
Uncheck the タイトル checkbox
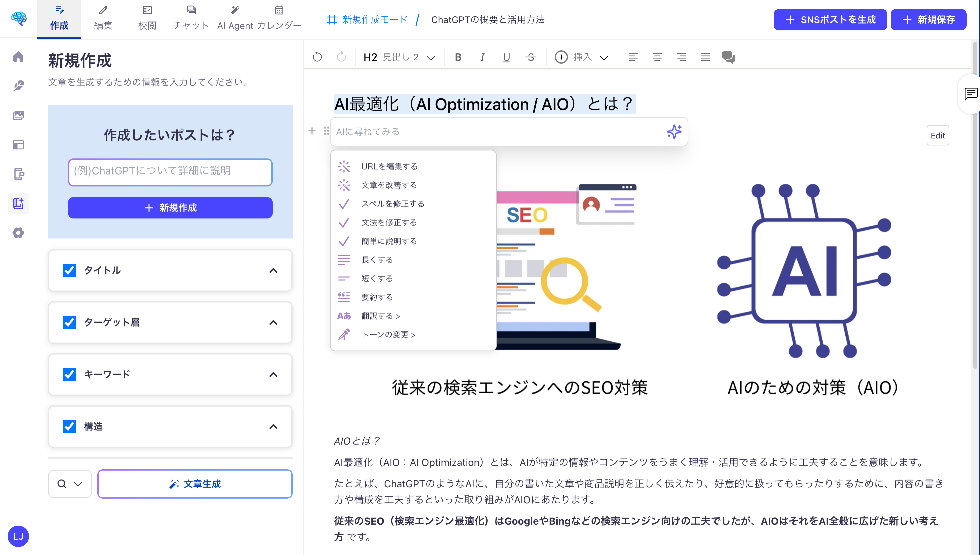point(69,270)
